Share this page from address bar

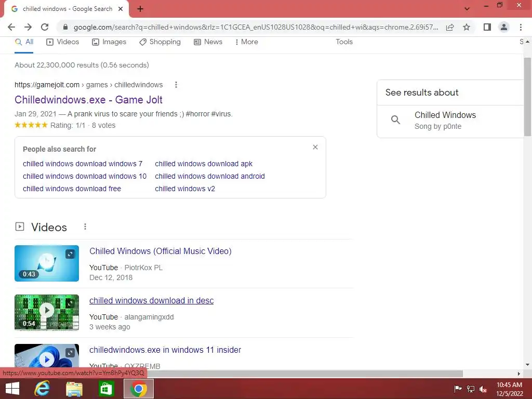click(450, 27)
